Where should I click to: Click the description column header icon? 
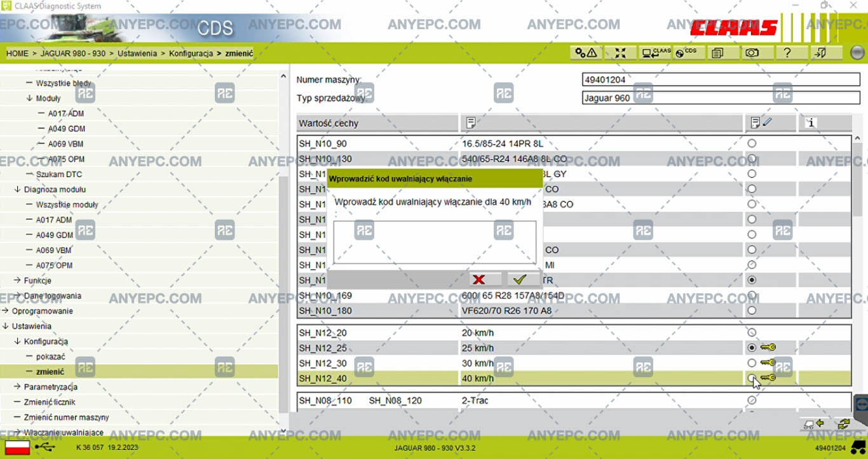coord(471,123)
